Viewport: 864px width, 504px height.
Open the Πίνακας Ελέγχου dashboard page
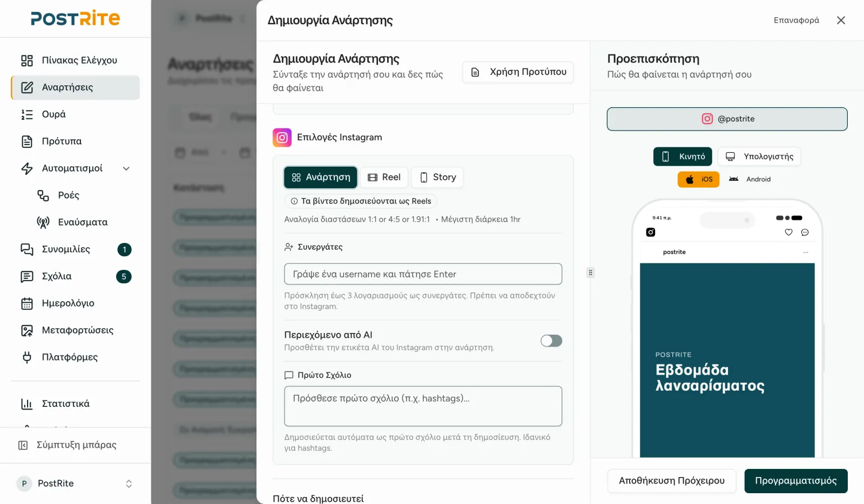tap(75, 60)
